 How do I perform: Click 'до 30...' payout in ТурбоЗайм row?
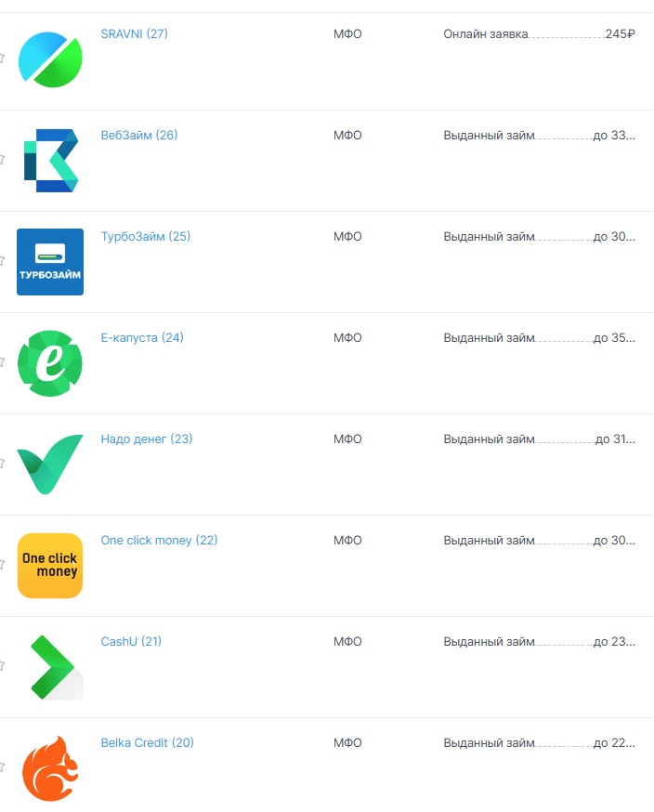(614, 237)
